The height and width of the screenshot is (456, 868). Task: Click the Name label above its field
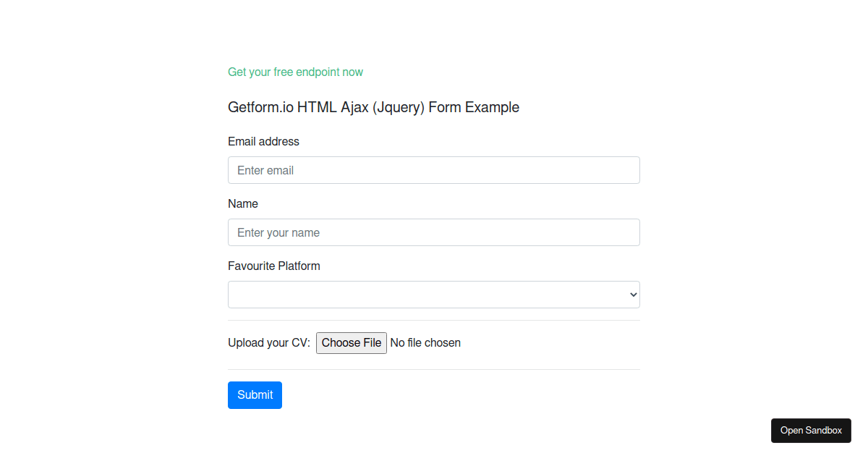click(243, 204)
